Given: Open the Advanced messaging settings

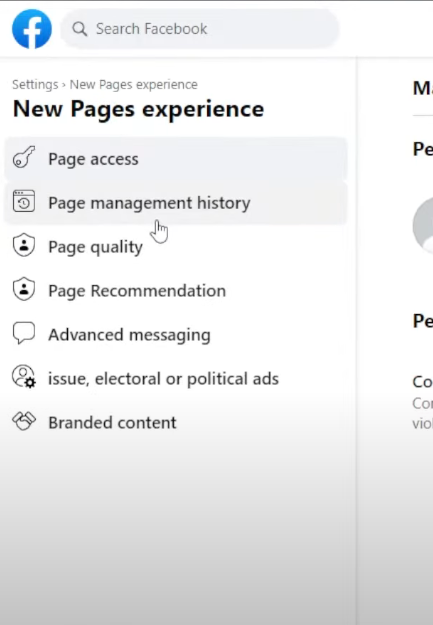Looking at the screenshot, I should point(176,334).
